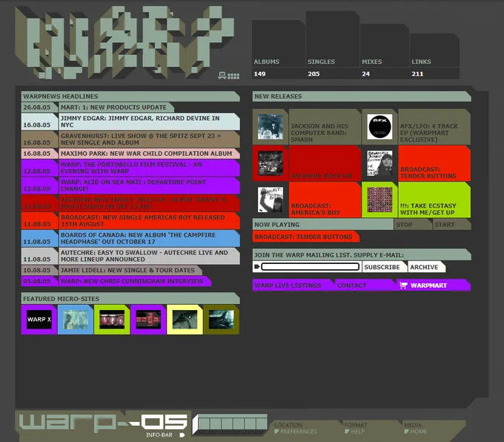Click the Jackson Rock On cover thumbnail
Screen dimensions: 504x442
click(271, 163)
